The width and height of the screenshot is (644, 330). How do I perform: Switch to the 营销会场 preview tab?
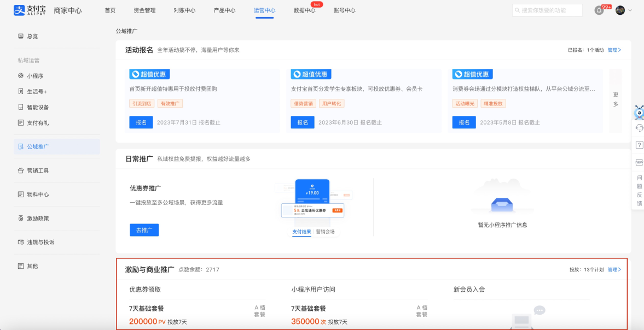pos(326,232)
